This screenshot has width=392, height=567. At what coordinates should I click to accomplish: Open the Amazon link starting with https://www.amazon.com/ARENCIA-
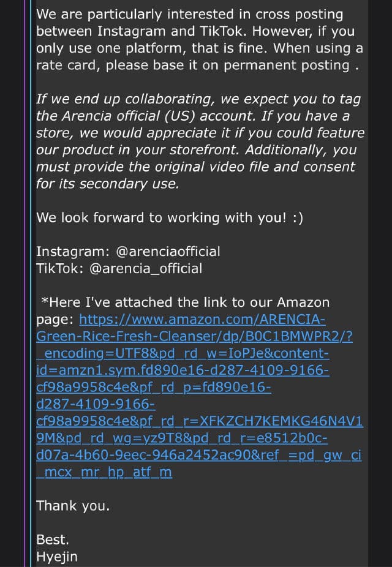(x=202, y=319)
